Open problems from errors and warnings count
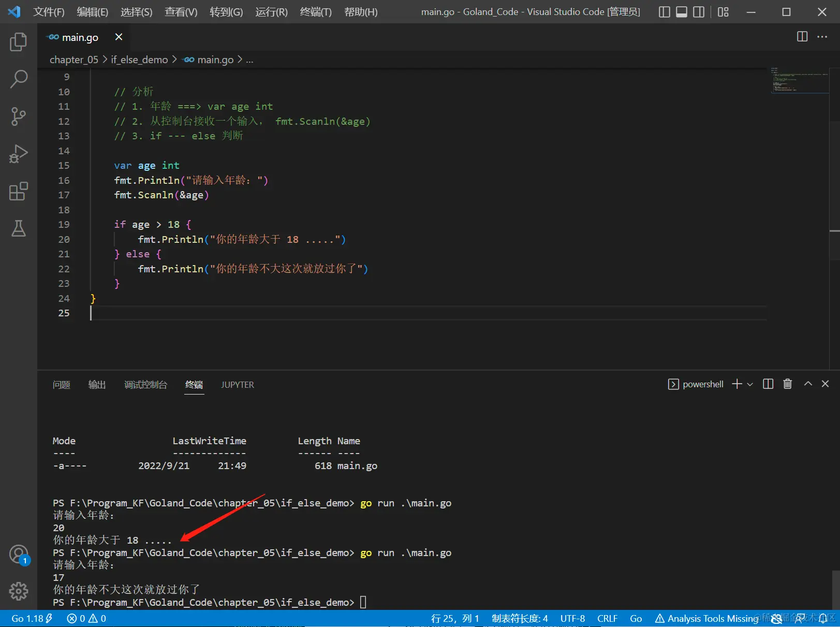 coord(86,618)
